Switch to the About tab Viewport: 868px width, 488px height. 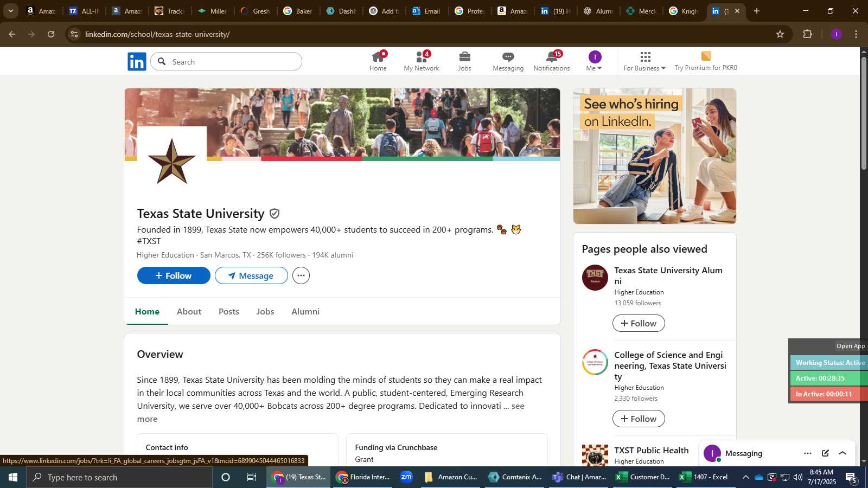pos(189,312)
